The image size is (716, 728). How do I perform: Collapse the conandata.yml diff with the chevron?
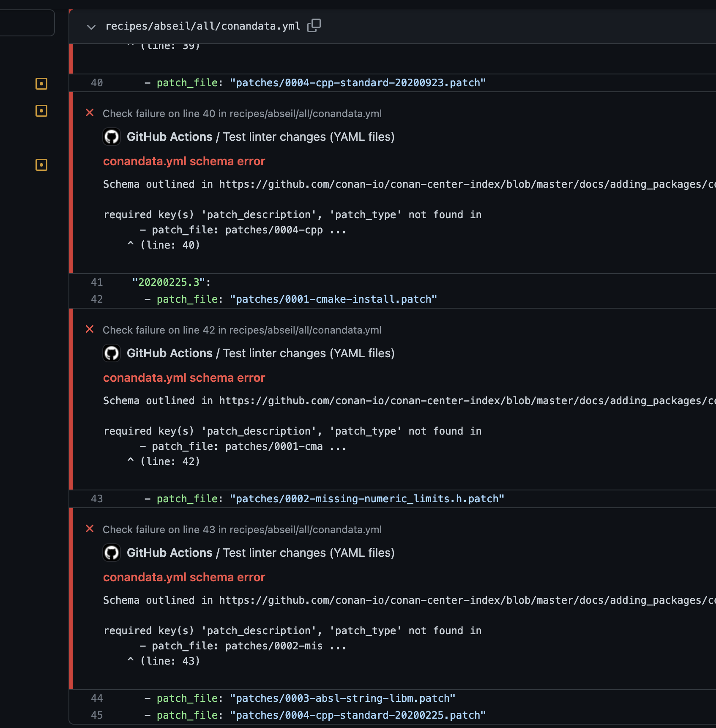pyautogui.click(x=91, y=27)
